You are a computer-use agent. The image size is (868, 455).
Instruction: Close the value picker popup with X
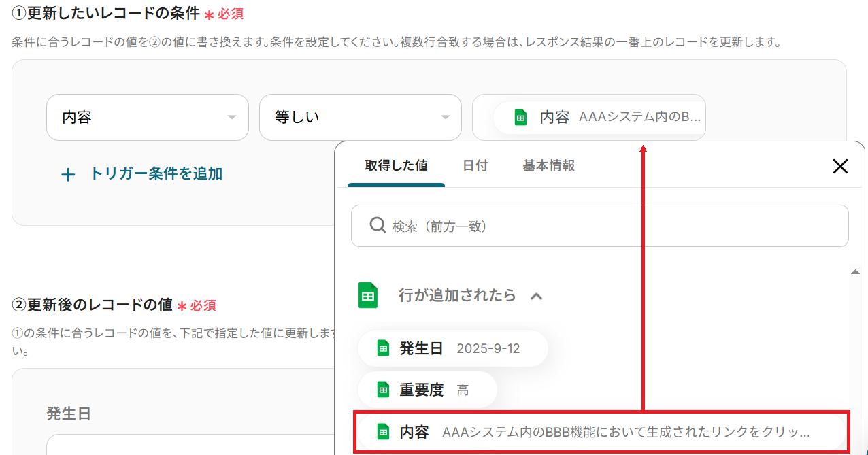point(841,166)
